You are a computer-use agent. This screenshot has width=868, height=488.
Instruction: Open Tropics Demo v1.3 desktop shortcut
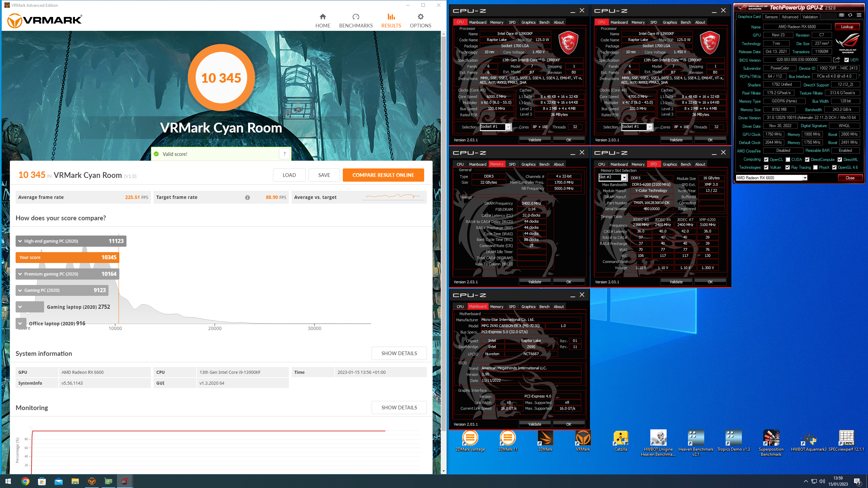tap(733, 441)
